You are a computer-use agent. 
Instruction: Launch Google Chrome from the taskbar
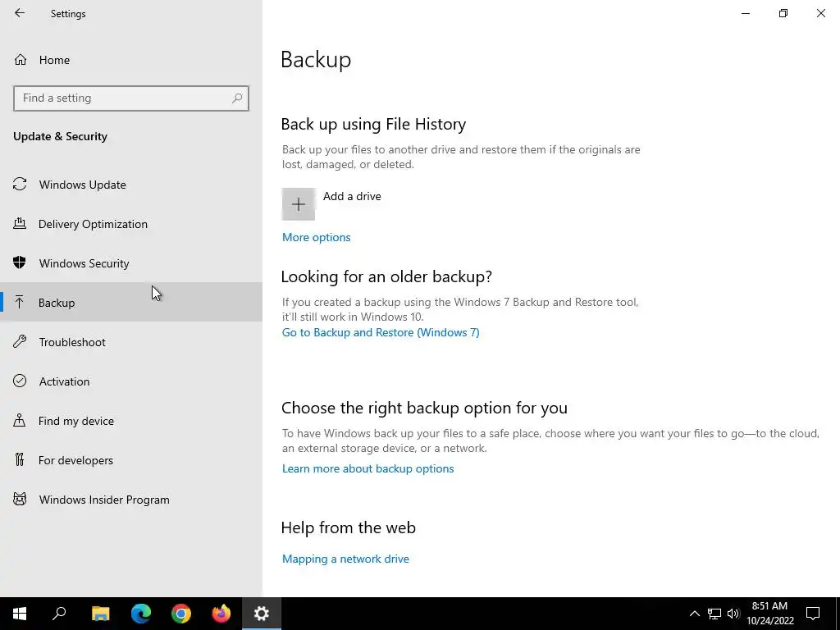pyautogui.click(x=181, y=614)
